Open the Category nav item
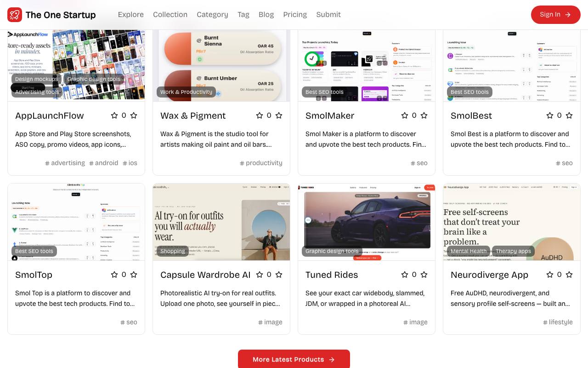Screen dimensions: 588x368 click(212, 15)
